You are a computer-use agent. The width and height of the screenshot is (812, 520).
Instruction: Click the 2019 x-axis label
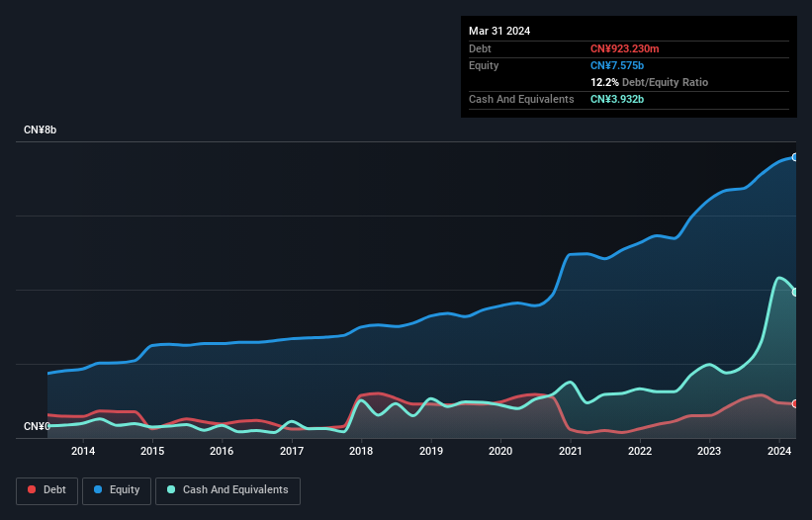[x=431, y=451]
